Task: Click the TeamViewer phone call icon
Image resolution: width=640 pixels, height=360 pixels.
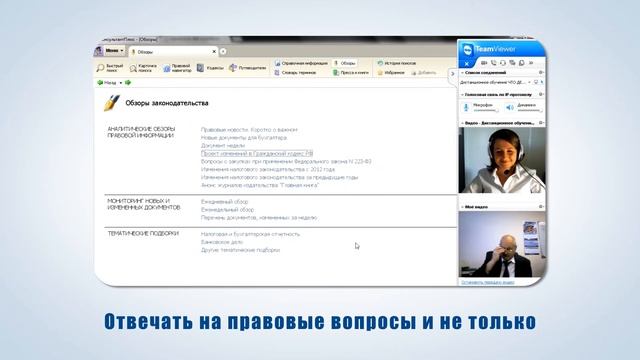Action: 493,63
